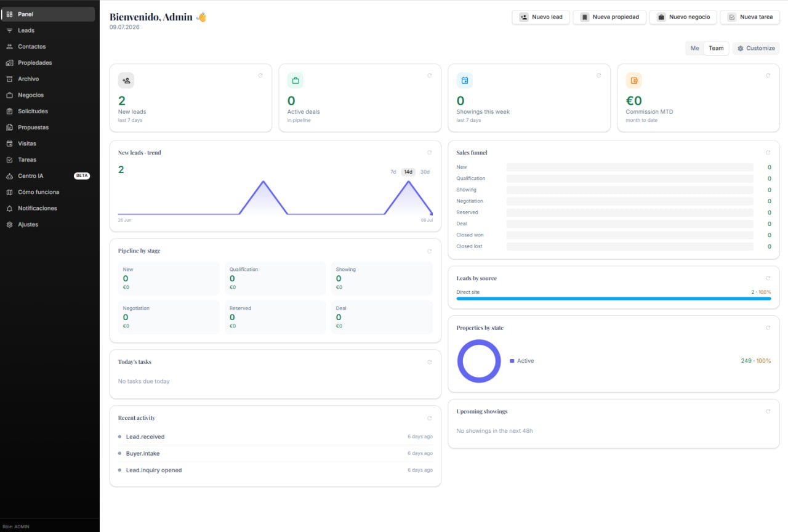Set trend range to 7d

point(393,172)
